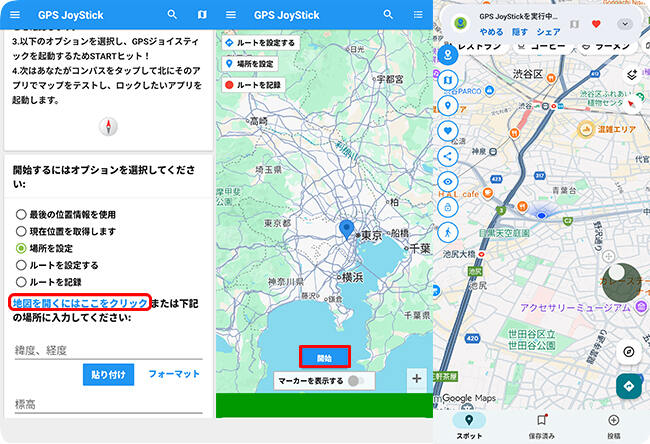This screenshot has height=444, width=650.
Task: Open hamburger menu in middle map panel
Action: pyautogui.click(x=231, y=15)
